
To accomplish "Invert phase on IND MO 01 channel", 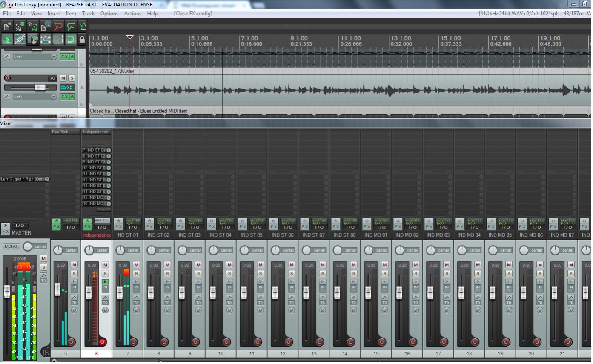I will coord(385,310).
